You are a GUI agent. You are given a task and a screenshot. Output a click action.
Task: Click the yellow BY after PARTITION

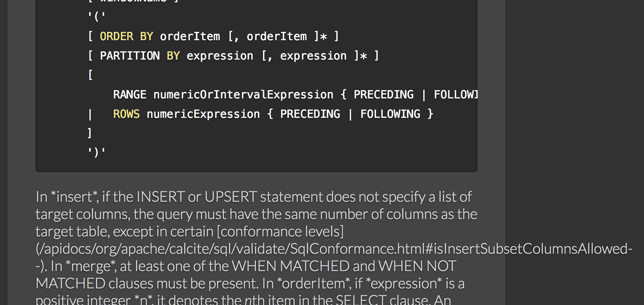point(173,56)
